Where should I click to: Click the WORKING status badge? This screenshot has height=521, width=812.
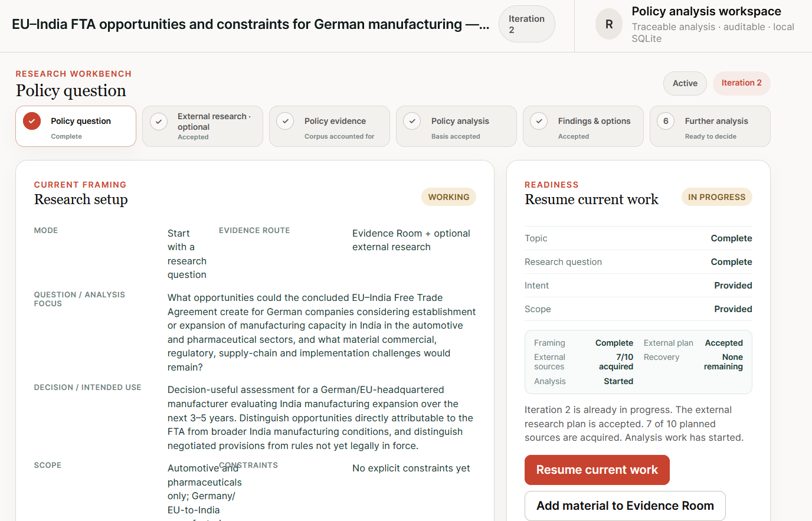(x=449, y=197)
